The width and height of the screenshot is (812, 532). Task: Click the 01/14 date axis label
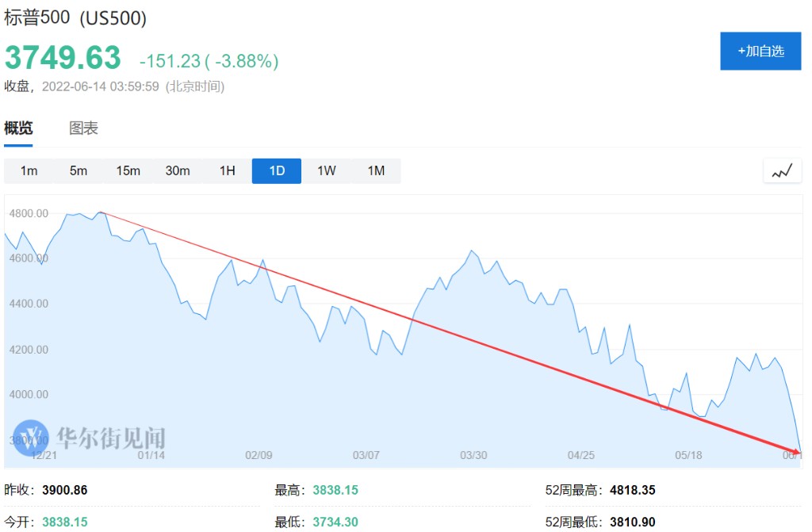coord(151,455)
